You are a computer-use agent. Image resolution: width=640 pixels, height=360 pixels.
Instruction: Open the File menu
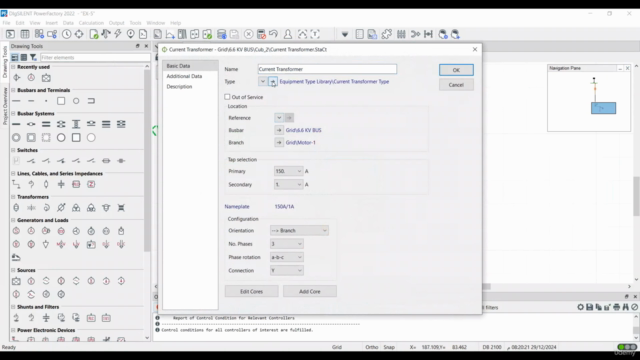tap(7, 23)
